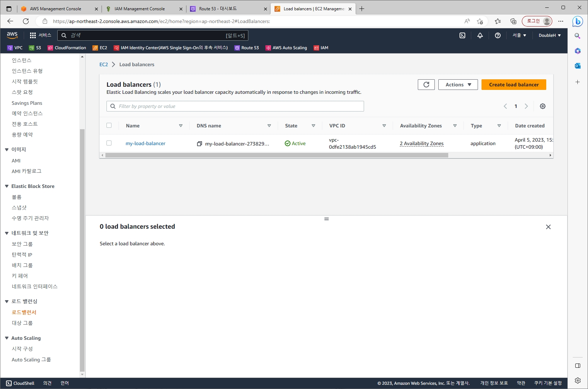This screenshot has width=588, height=389.
Task: Open a new browser tab
Action: point(362,9)
